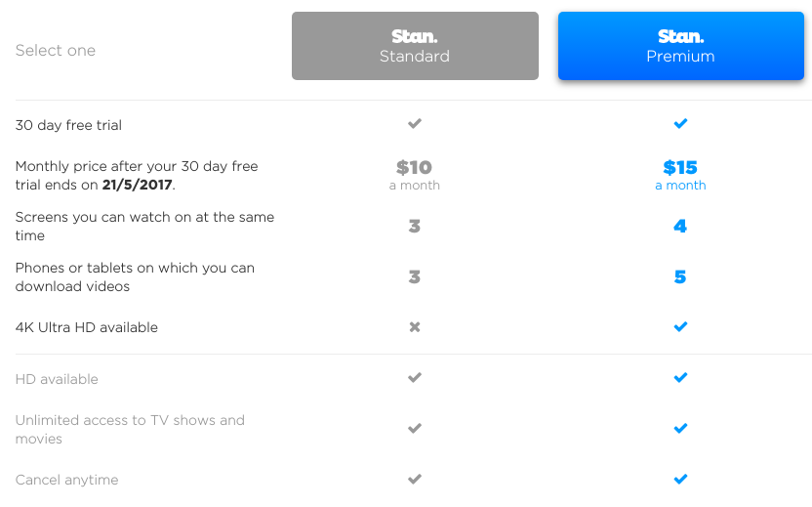Click the Premium download devices number 5
812x507 pixels.
tap(680, 276)
